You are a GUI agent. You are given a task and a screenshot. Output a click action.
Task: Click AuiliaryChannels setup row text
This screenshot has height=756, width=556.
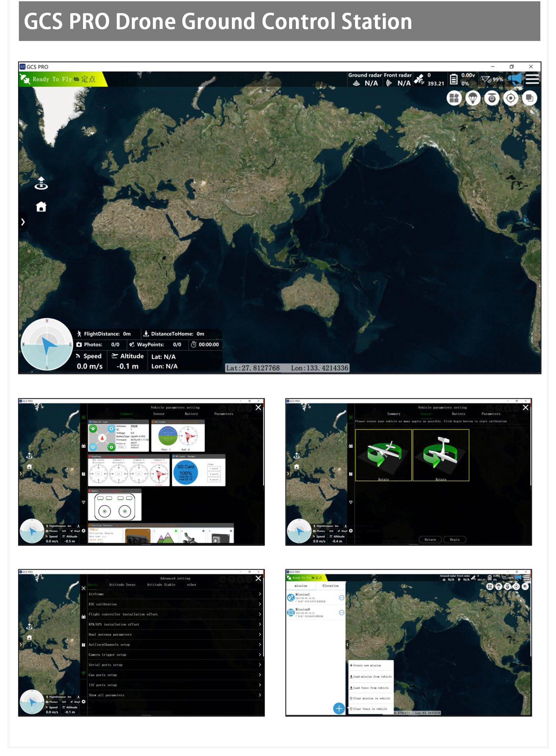tap(109, 645)
